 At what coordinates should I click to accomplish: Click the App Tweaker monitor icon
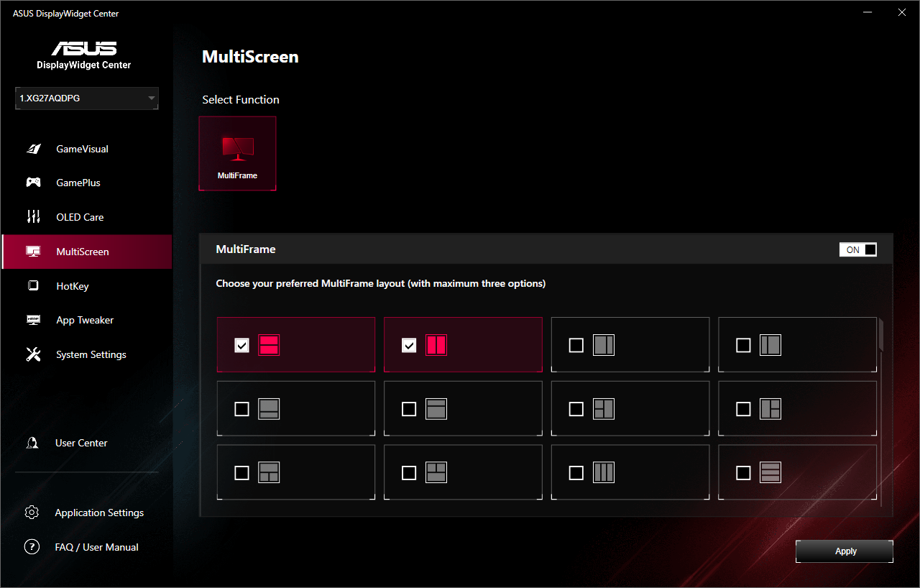[33, 320]
